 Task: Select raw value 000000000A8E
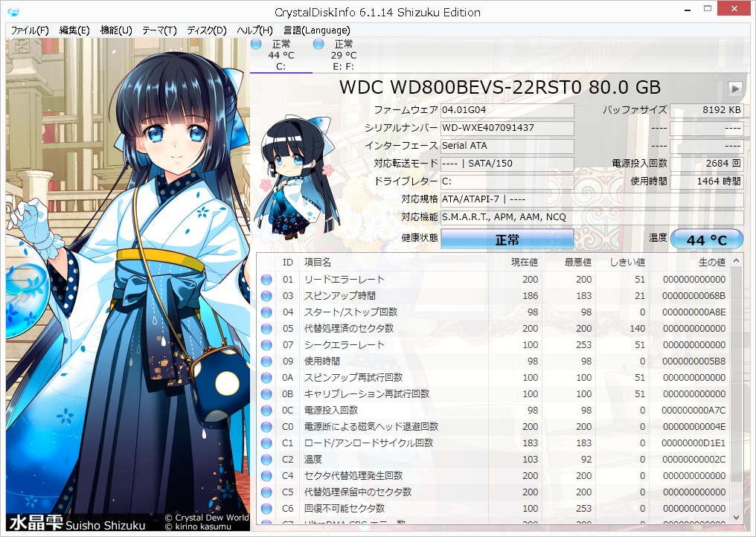tap(693, 312)
